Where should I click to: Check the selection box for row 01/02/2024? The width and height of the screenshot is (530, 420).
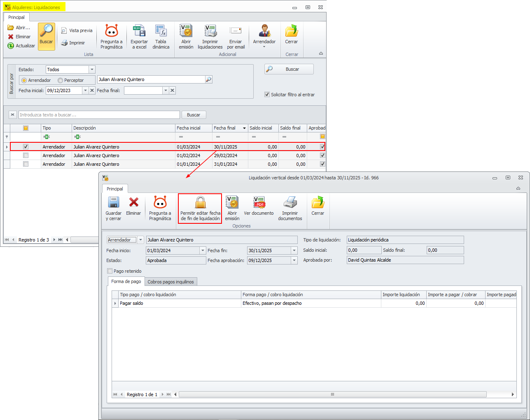[x=26, y=155]
